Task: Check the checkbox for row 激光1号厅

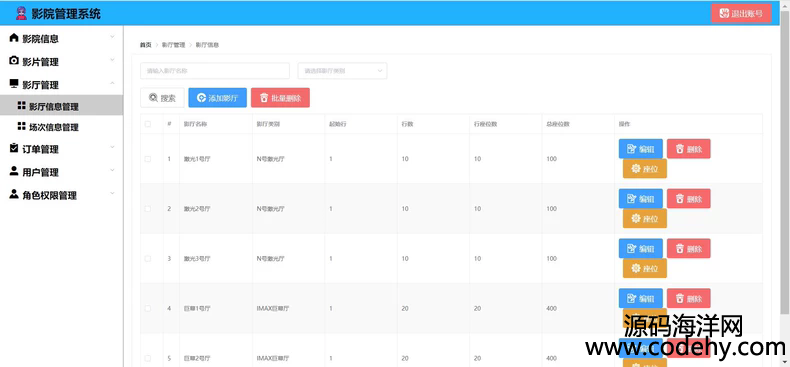Action: click(148, 159)
